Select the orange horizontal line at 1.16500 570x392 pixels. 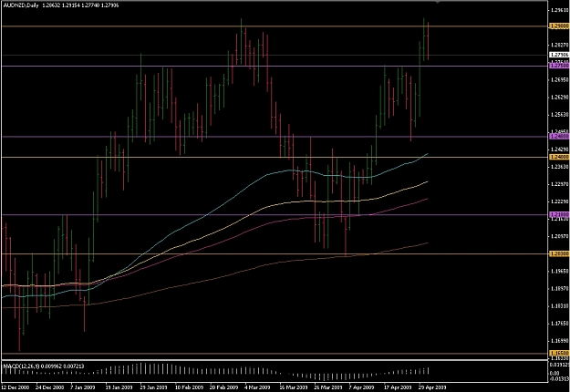(275, 353)
